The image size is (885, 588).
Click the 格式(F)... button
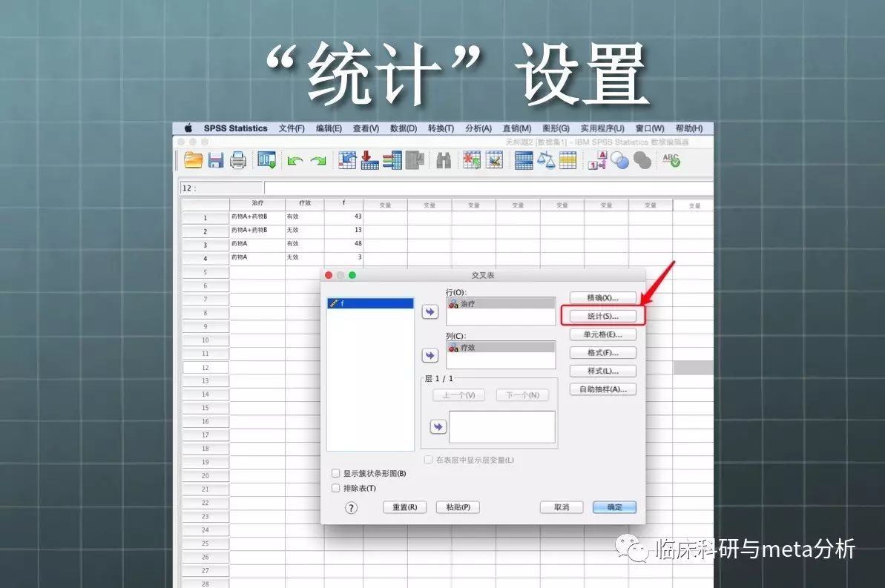[603, 353]
